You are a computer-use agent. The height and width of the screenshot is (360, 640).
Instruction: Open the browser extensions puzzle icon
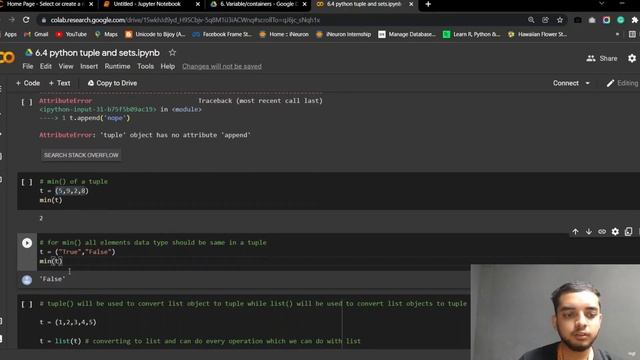click(635, 20)
